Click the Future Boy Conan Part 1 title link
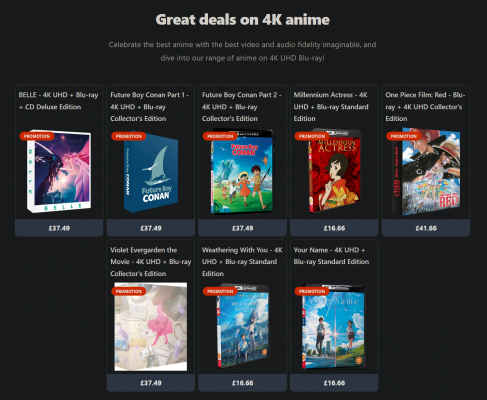 [x=149, y=107]
